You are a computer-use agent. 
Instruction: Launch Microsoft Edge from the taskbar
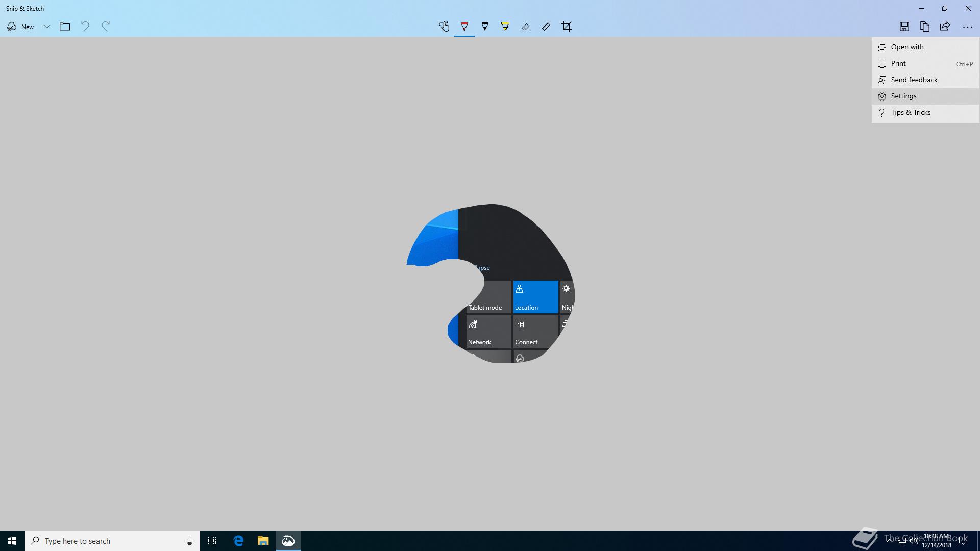coord(238,541)
